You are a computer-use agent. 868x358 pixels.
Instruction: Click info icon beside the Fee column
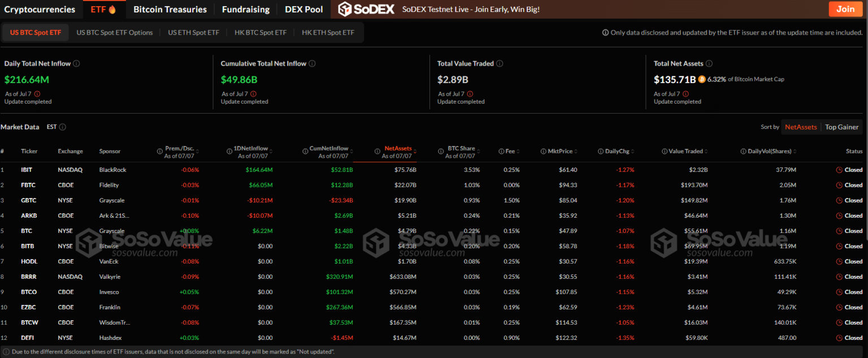[502, 152]
